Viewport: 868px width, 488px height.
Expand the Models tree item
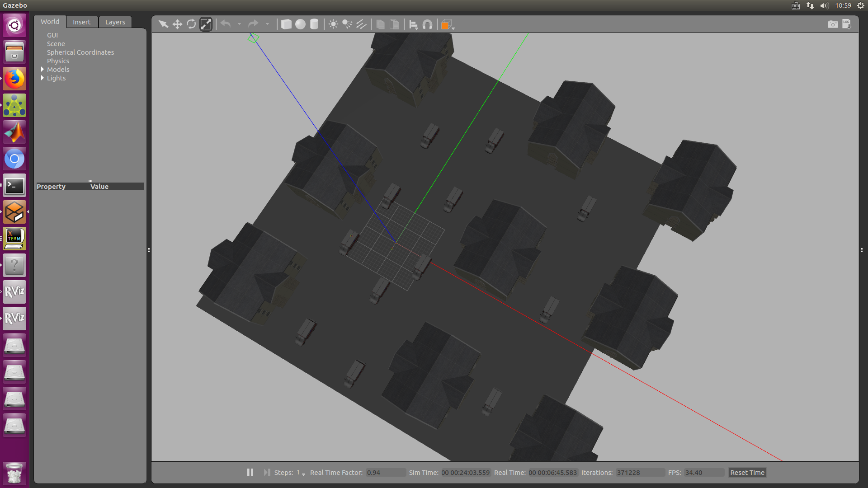coord(42,69)
